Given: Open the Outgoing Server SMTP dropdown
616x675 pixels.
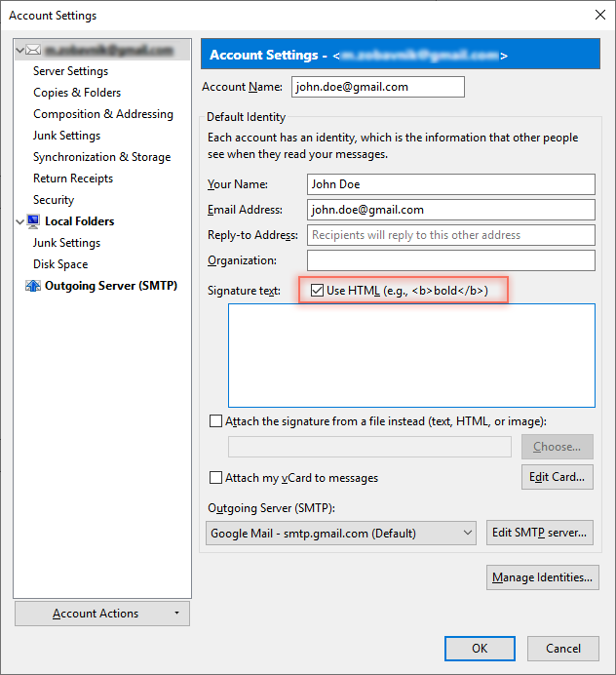Looking at the screenshot, I should (341, 534).
